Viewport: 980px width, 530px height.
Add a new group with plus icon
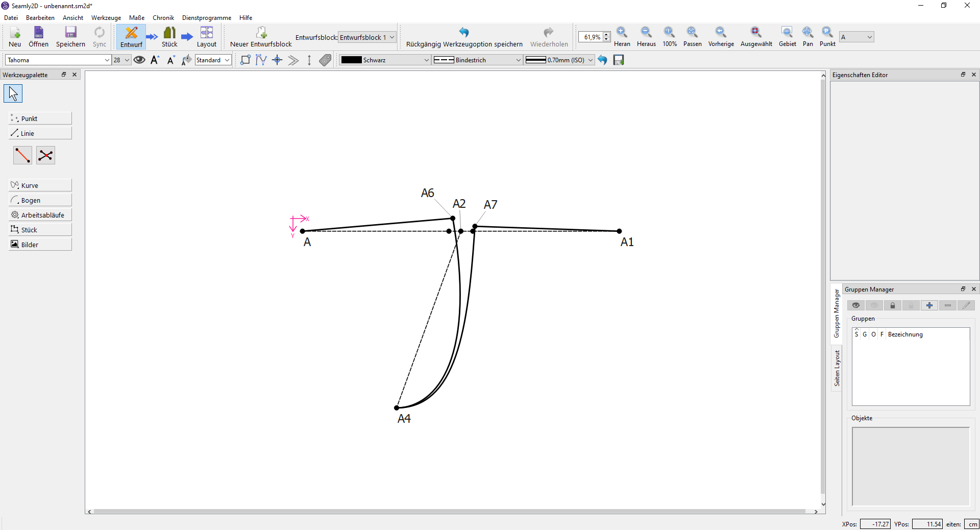[x=929, y=305]
